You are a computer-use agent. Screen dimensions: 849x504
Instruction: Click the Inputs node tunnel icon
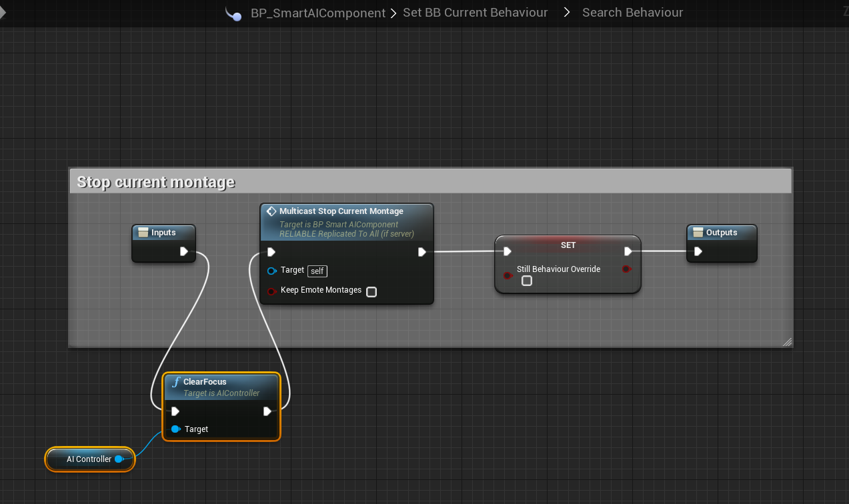tap(143, 233)
